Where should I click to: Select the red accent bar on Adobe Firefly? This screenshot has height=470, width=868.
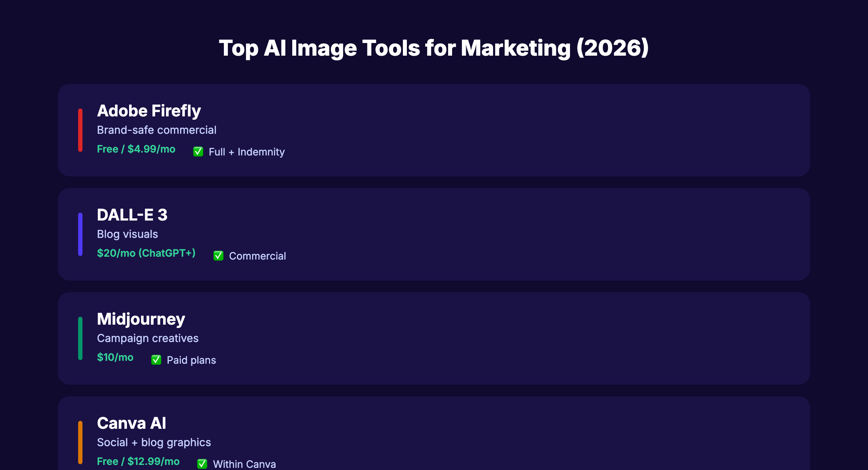80,130
